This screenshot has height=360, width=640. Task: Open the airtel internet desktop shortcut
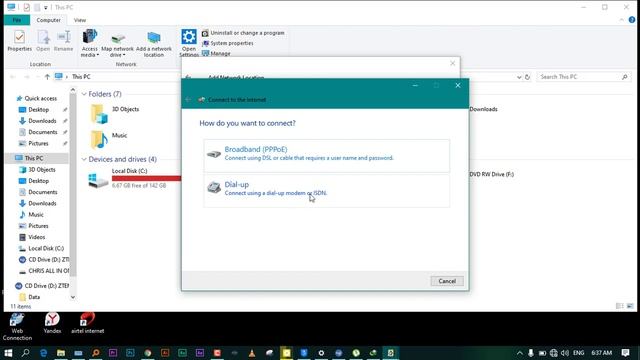pos(87,323)
